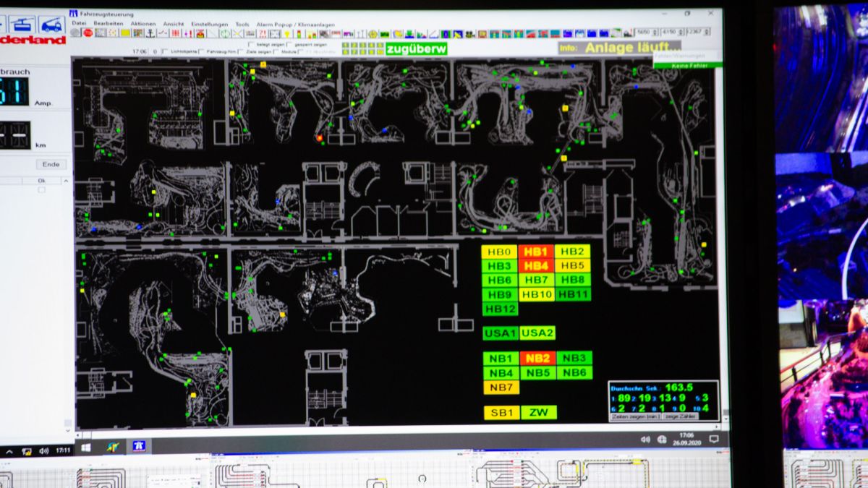The image size is (868, 488).
Task: Open the notification center in the taskbar
Action: pyautogui.click(x=713, y=439)
